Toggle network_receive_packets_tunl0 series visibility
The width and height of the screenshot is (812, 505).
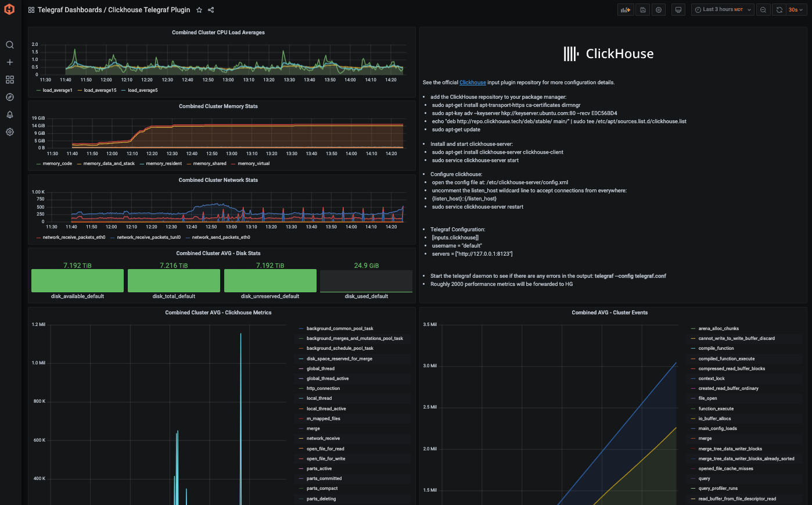pos(149,237)
